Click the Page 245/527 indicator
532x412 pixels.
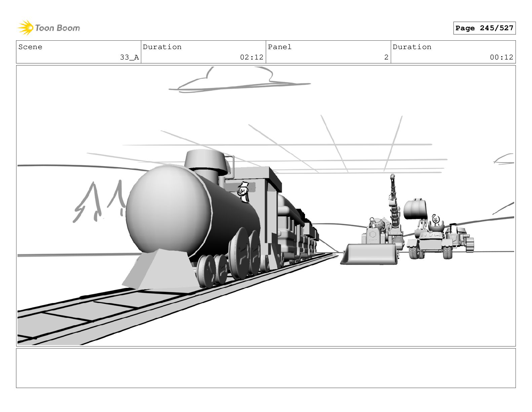pos(484,28)
